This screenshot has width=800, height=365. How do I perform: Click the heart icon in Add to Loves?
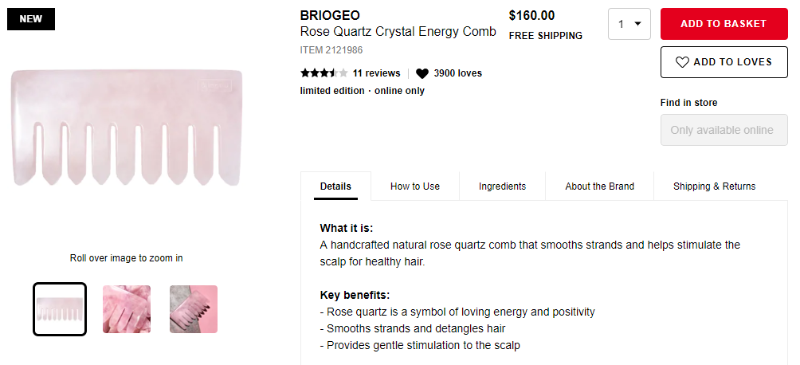(682, 62)
